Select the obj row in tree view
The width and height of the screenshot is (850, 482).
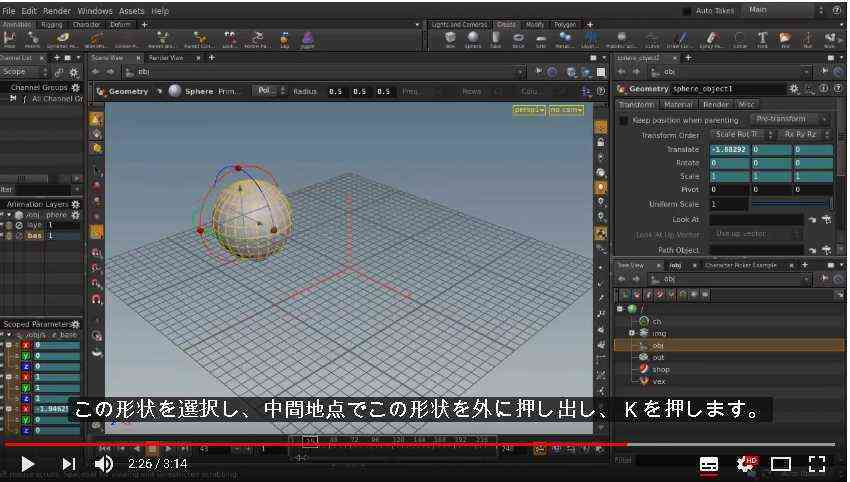[729, 345]
